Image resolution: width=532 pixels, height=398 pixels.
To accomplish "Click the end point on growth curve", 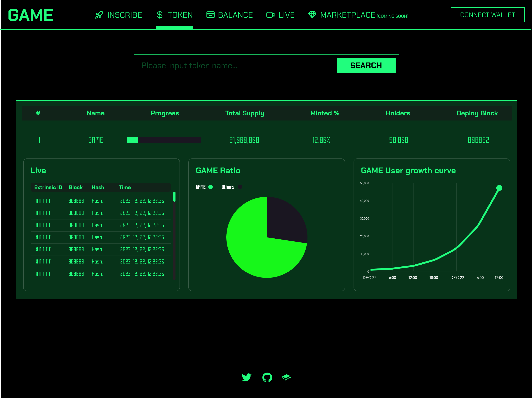I will (x=499, y=188).
